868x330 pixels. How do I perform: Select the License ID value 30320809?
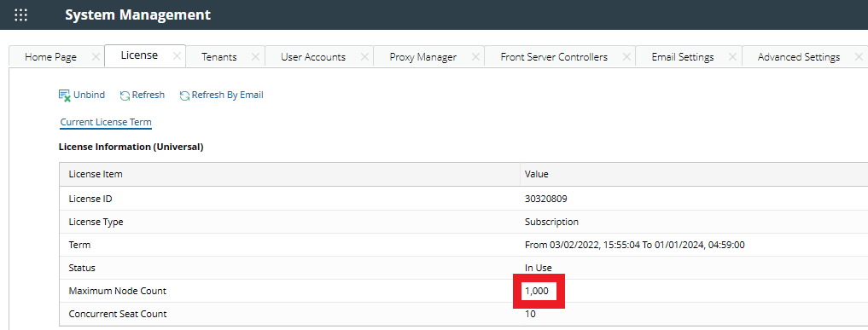(546, 199)
